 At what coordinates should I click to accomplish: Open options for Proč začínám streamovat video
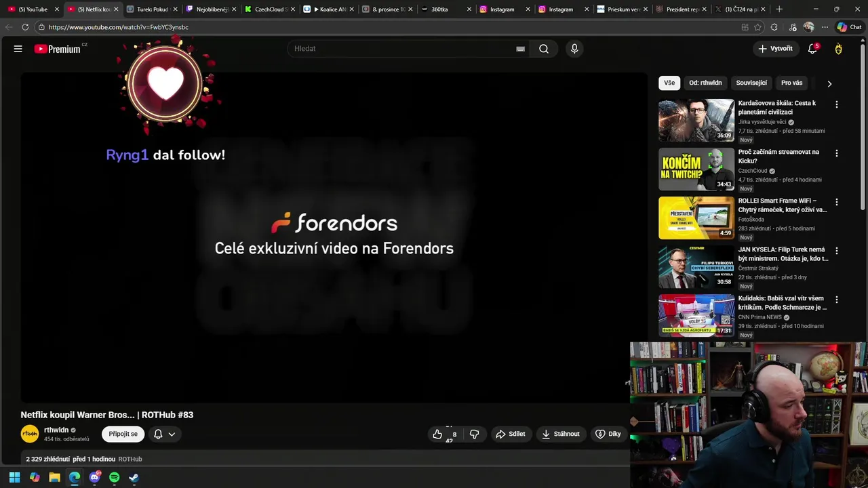[x=836, y=153]
